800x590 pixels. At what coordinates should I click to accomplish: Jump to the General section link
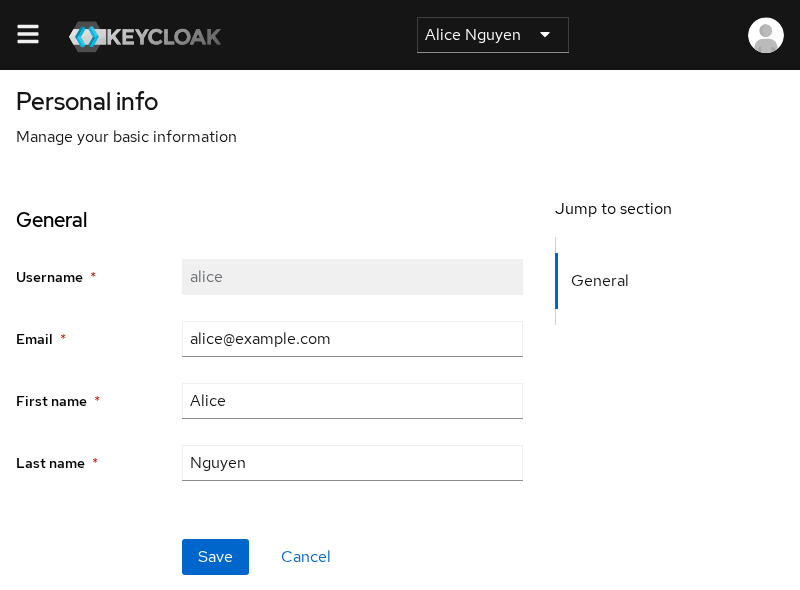pos(599,281)
